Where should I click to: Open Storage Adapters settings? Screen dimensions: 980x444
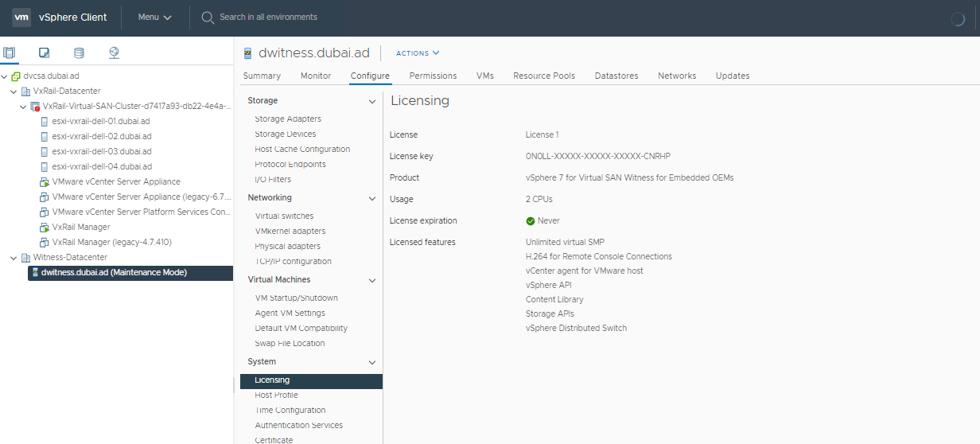click(x=288, y=119)
